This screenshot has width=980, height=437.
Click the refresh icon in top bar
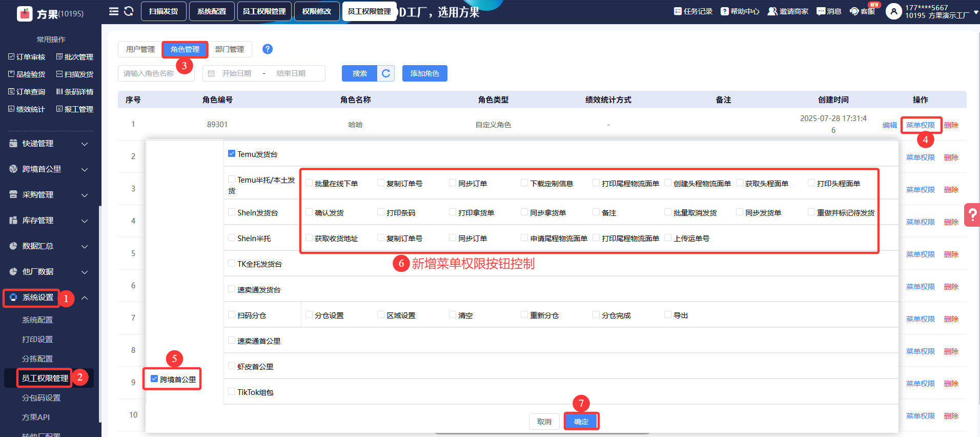tap(129, 11)
